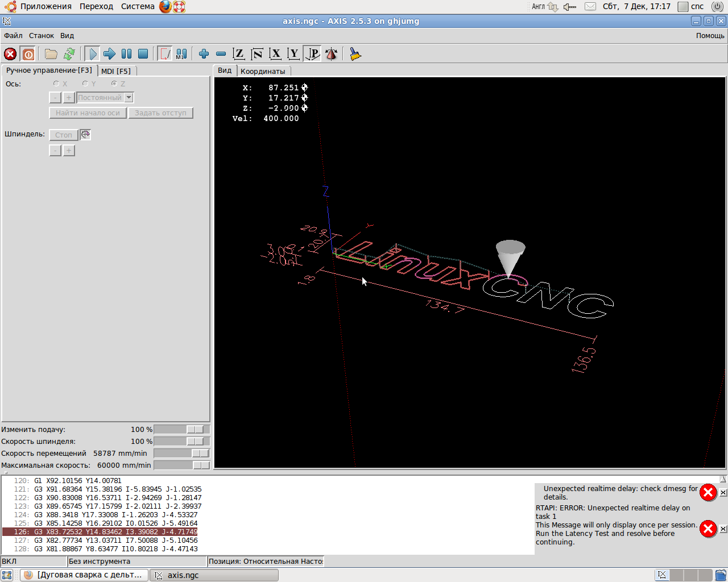Adjust the Изменить подачу feed override slider

click(195, 430)
